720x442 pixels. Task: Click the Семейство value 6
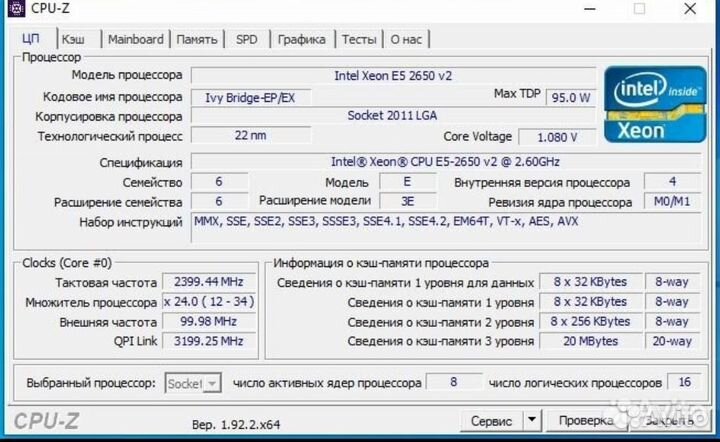click(x=219, y=182)
